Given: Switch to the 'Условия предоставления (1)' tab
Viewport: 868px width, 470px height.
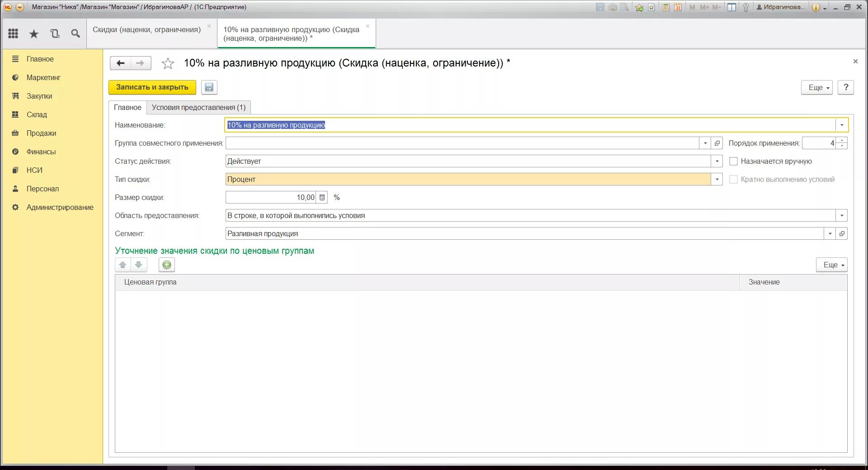Looking at the screenshot, I should pos(198,107).
